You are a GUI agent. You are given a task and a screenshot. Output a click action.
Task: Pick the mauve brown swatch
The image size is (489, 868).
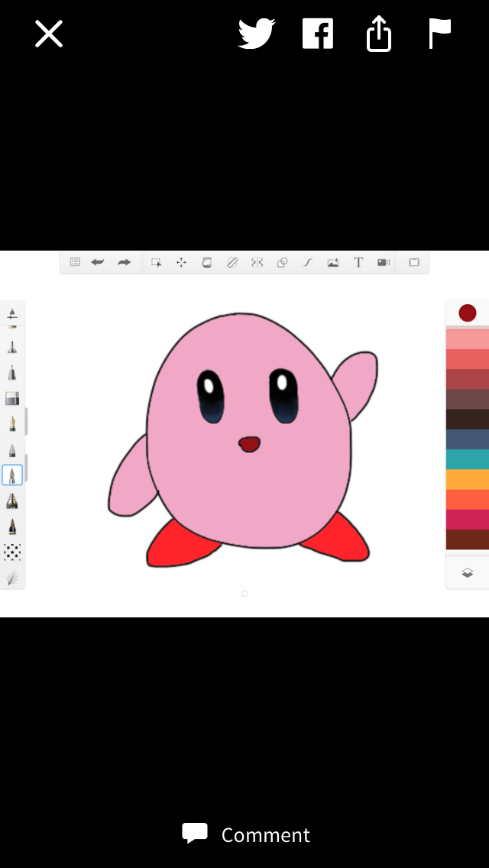(x=468, y=399)
